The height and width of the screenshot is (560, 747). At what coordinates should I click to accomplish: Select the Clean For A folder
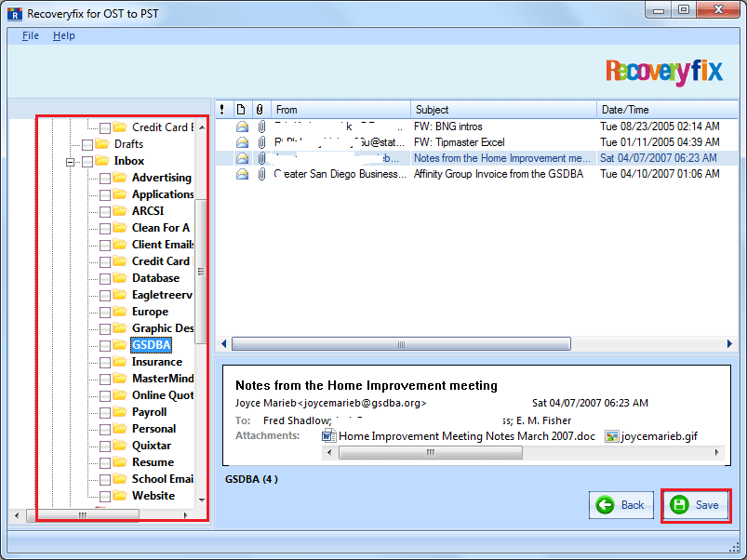click(161, 228)
